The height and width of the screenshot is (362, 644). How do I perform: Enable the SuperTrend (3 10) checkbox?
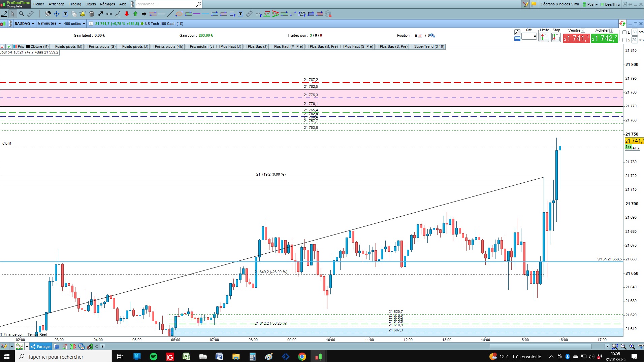(x=412, y=47)
